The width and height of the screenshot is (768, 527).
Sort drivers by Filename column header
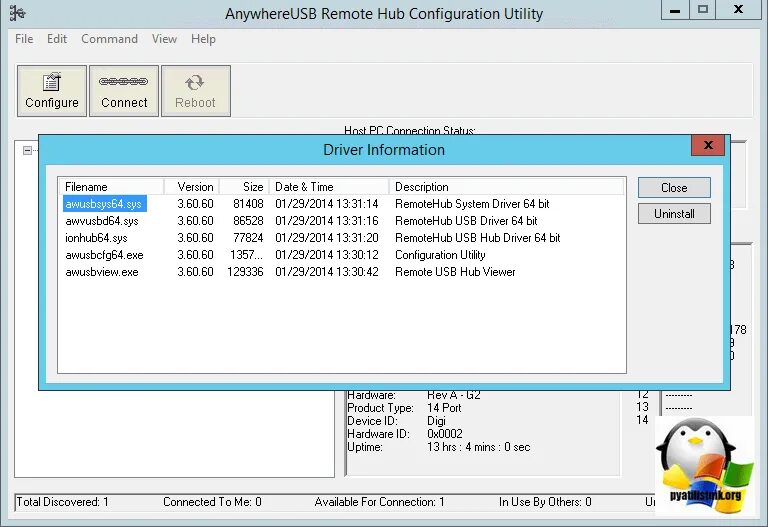pos(111,187)
